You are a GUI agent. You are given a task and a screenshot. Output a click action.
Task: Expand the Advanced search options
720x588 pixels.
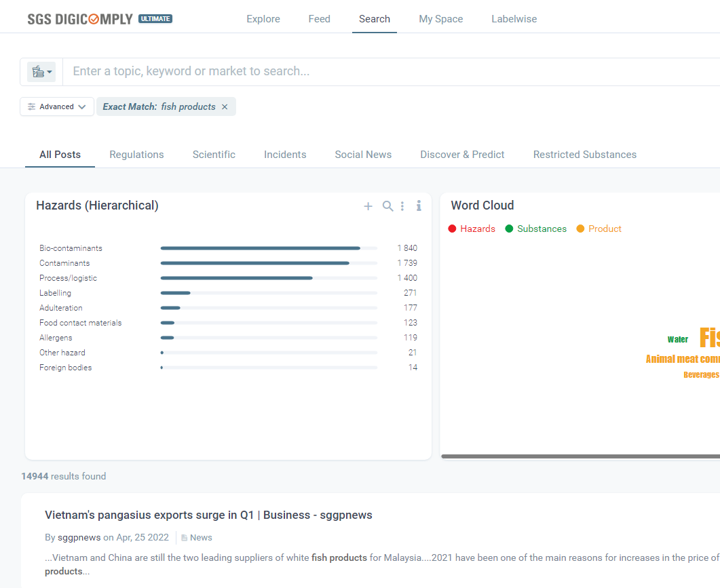57,106
